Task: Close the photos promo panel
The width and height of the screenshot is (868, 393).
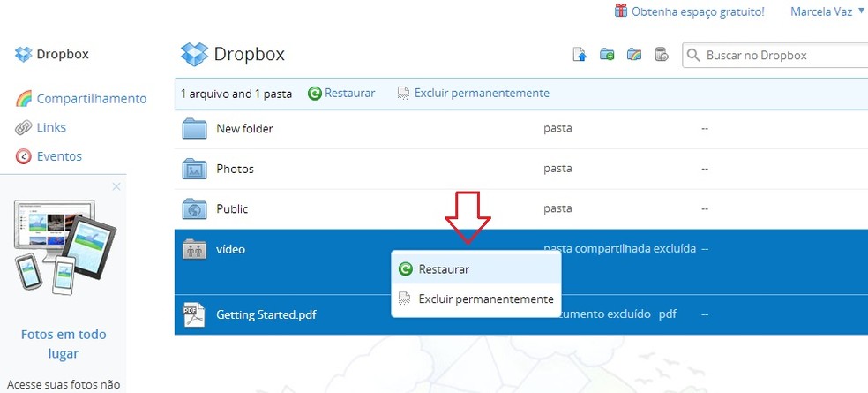Action: (x=116, y=187)
